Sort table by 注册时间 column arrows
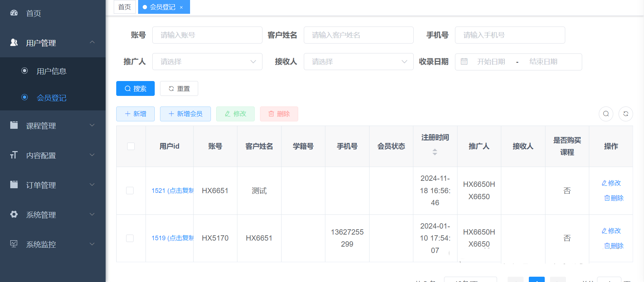 (435, 152)
